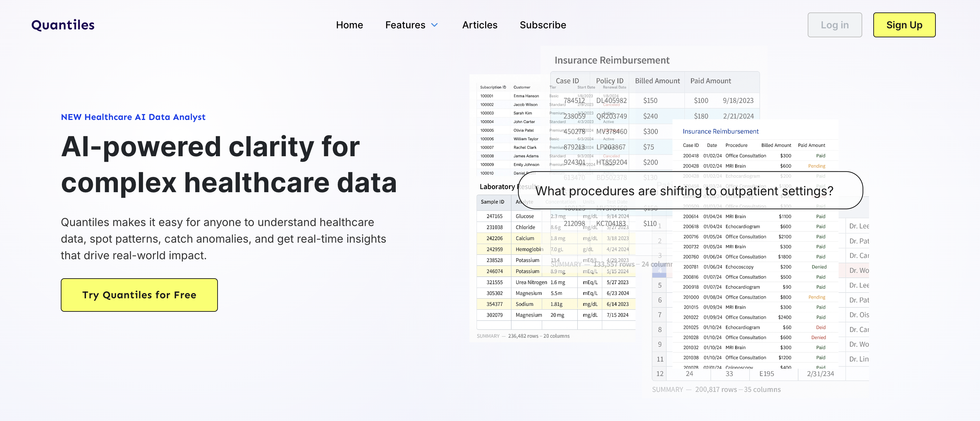Click Denied status for case 200781
Screen dimensions: 980x421
[x=819, y=267]
